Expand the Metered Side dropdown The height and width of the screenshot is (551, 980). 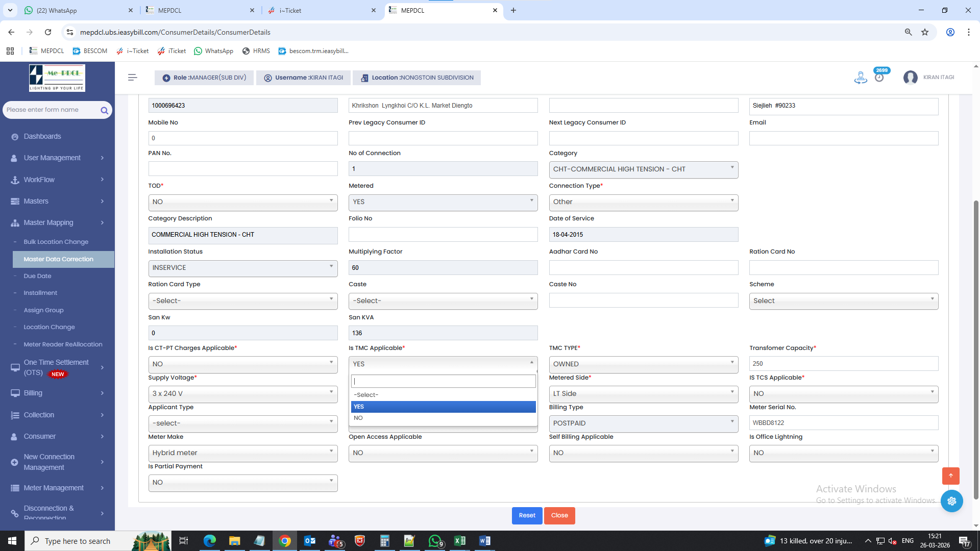pyautogui.click(x=643, y=393)
